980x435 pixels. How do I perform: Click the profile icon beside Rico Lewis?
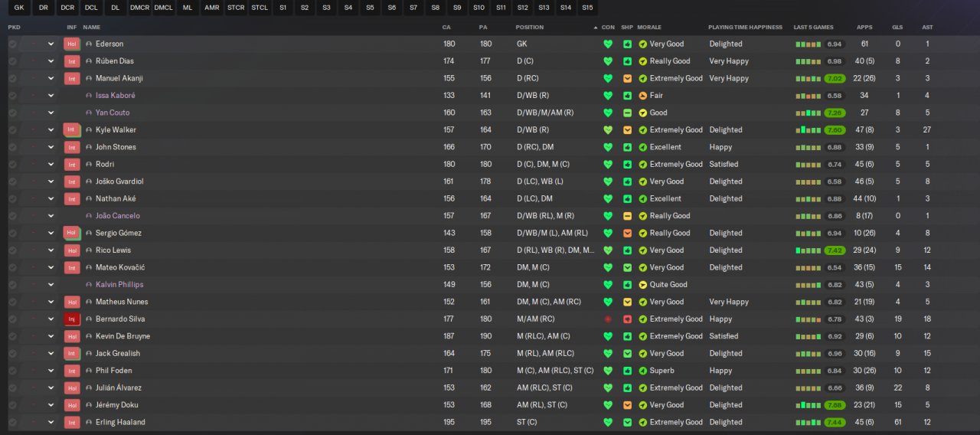(89, 250)
